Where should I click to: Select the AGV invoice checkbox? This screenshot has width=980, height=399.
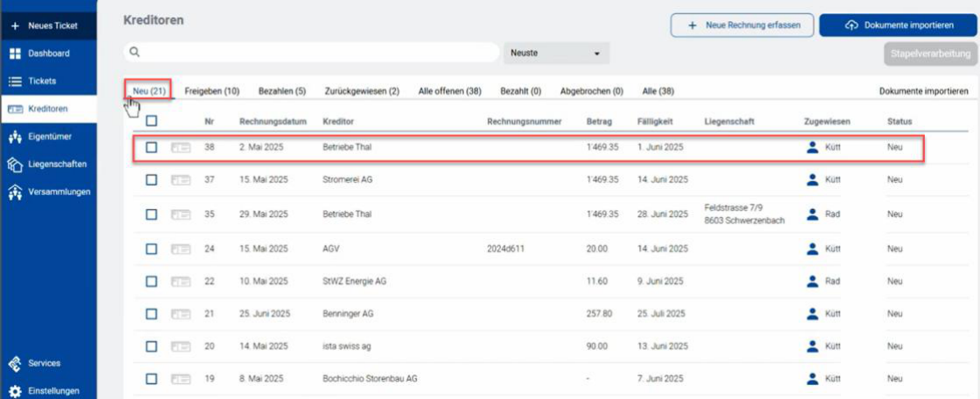pos(151,248)
